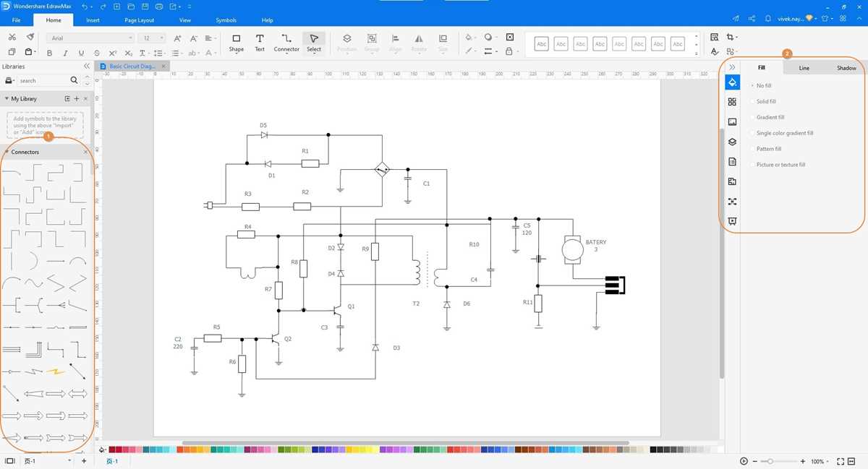Screen dimensions: 868x469
Task: Switch to the Line tab
Action: click(x=804, y=68)
